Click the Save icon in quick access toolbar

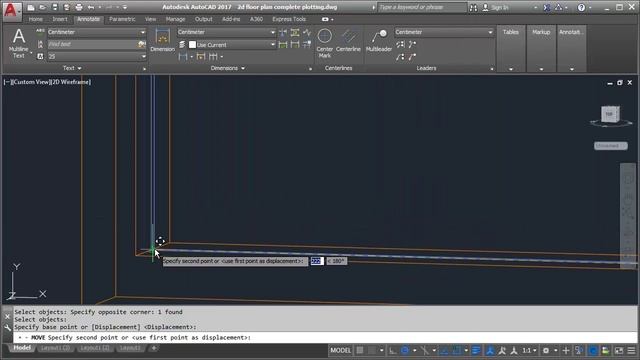pyautogui.click(x=55, y=7)
